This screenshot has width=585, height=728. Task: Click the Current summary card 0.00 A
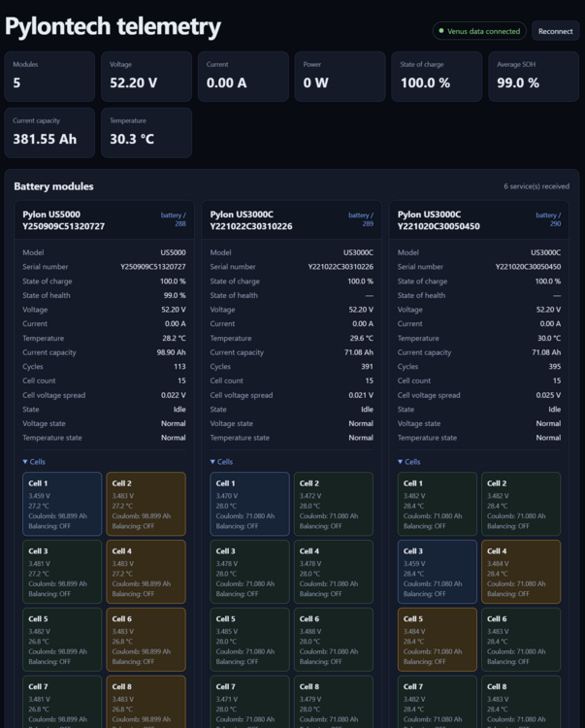(244, 76)
